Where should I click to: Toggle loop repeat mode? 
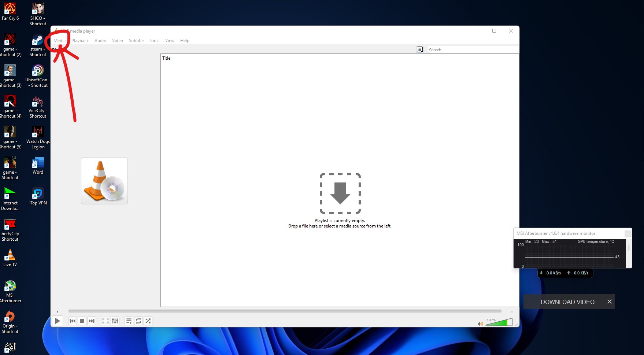(138, 321)
